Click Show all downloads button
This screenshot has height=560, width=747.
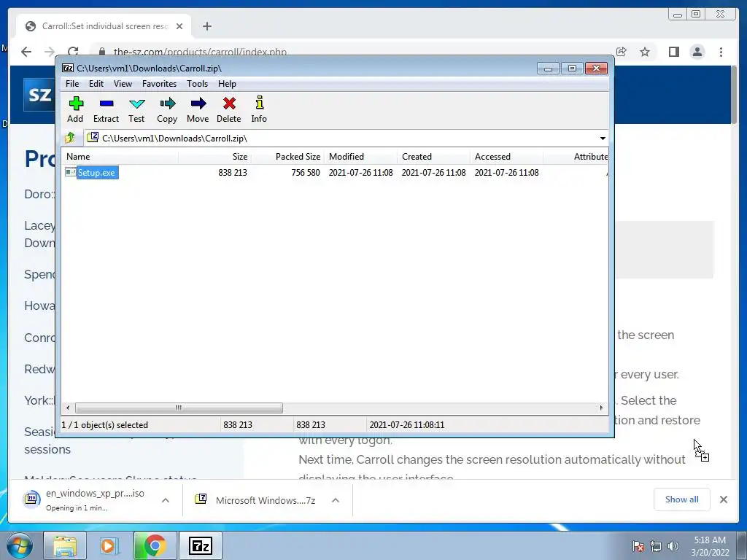[682, 499]
